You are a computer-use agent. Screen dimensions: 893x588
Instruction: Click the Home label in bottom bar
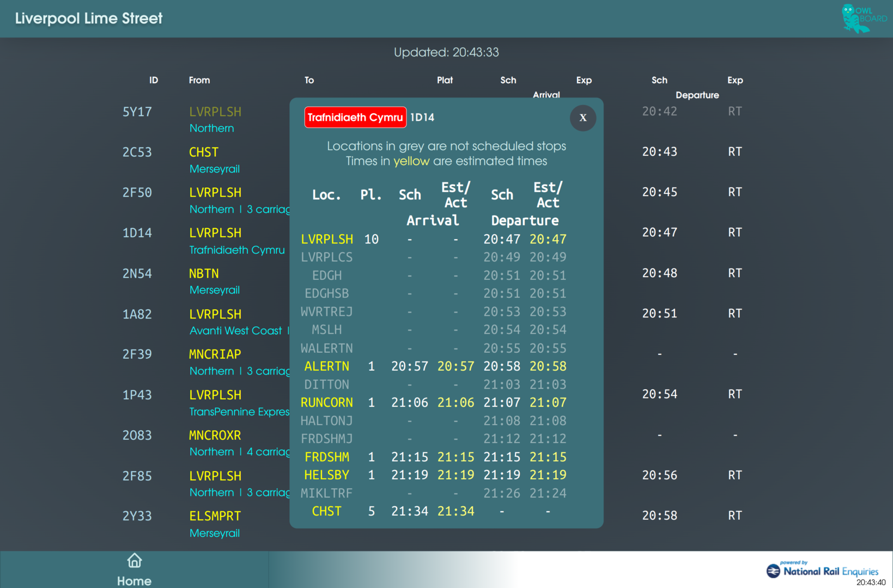point(134,580)
